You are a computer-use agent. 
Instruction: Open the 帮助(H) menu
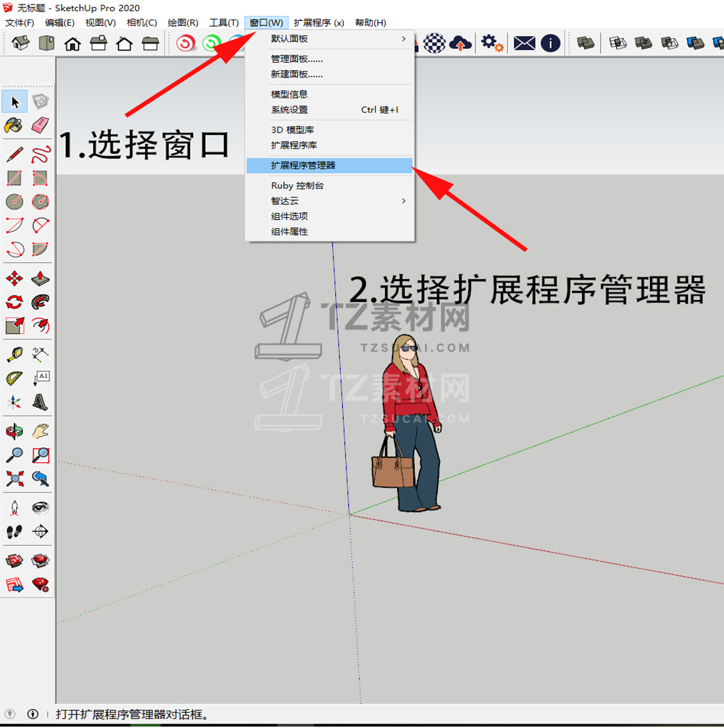pyautogui.click(x=371, y=23)
